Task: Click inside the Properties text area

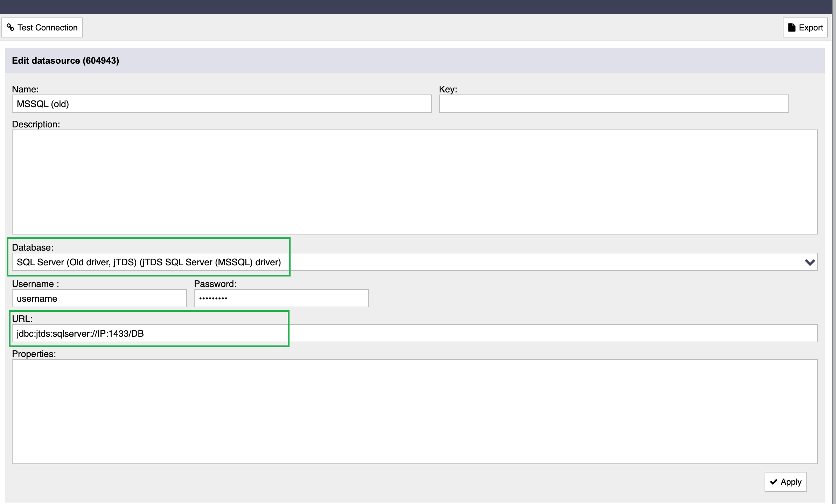Action: coord(415,412)
